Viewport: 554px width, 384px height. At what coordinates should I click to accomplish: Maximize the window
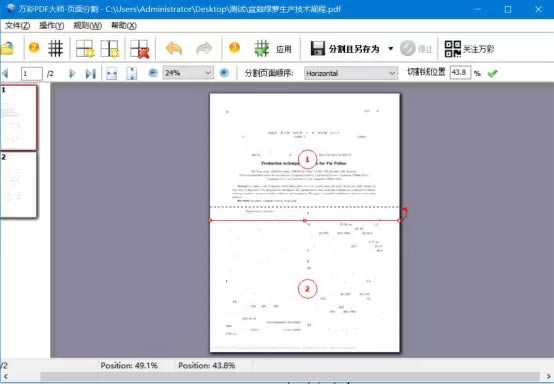(x=508, y=9)
